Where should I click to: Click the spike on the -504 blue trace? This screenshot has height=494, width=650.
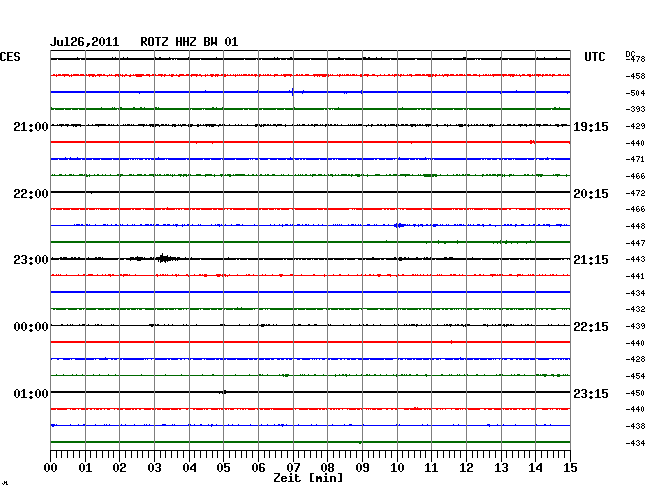click(293, 92)
